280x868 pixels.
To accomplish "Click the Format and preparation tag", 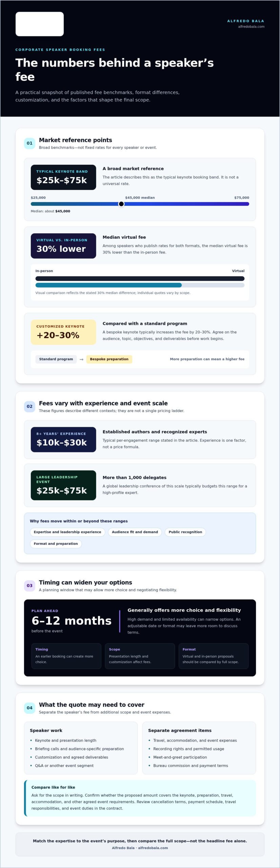I will pos(56,544).
